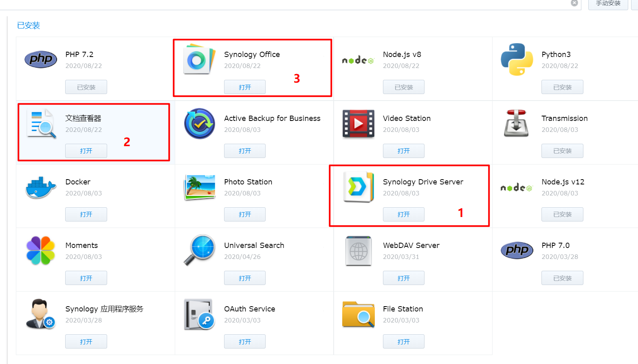
Task: Select the WebDAV Server icon
Action: click(x=359, y=251)
